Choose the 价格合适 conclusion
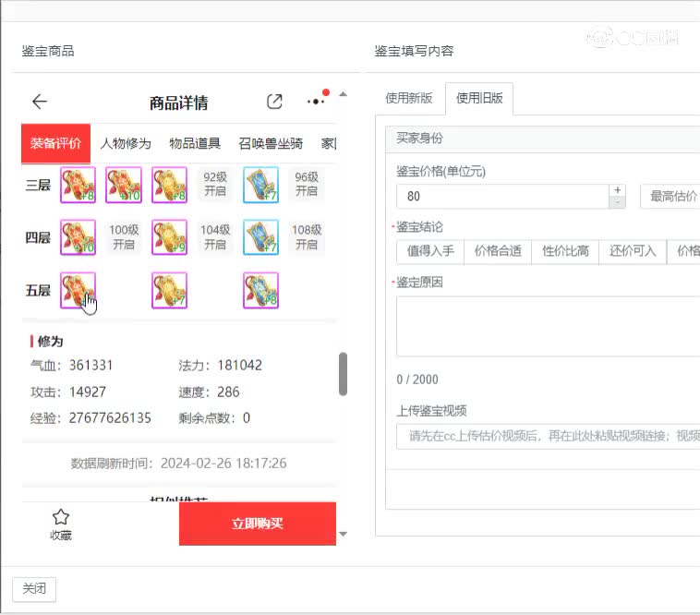Viewport: 700px width, 615px height. coord(498,251)
